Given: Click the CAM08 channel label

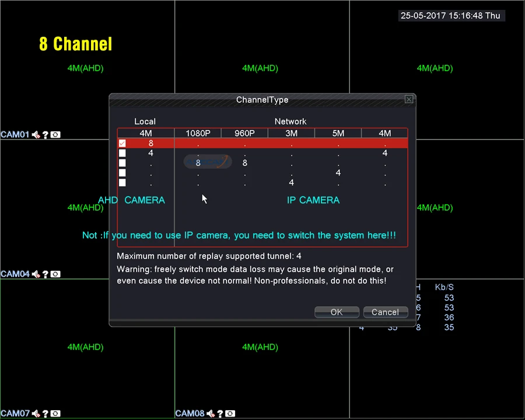Looking at the screenshot, I should (190, 414).
